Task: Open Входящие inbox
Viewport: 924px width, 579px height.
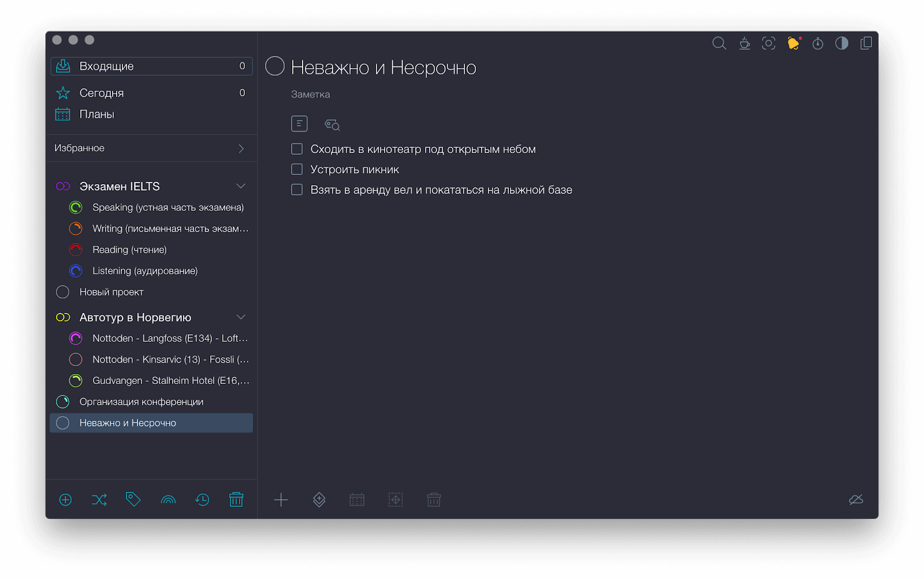Action: pos(151,66)
